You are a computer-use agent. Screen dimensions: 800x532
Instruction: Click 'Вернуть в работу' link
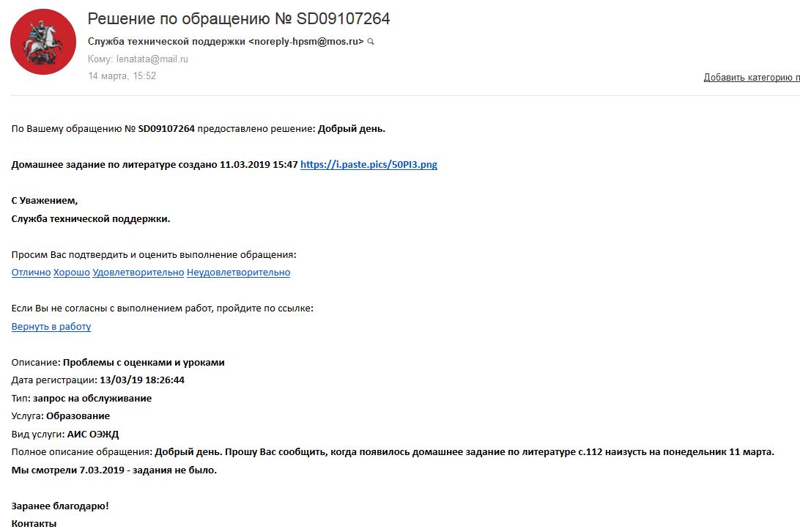point(51,327)
